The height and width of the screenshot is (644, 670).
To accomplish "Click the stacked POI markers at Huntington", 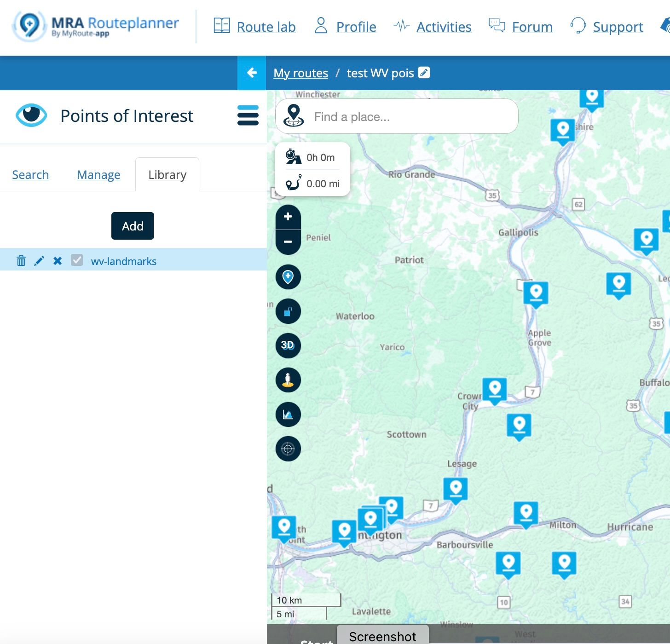I will click(371, 521).
